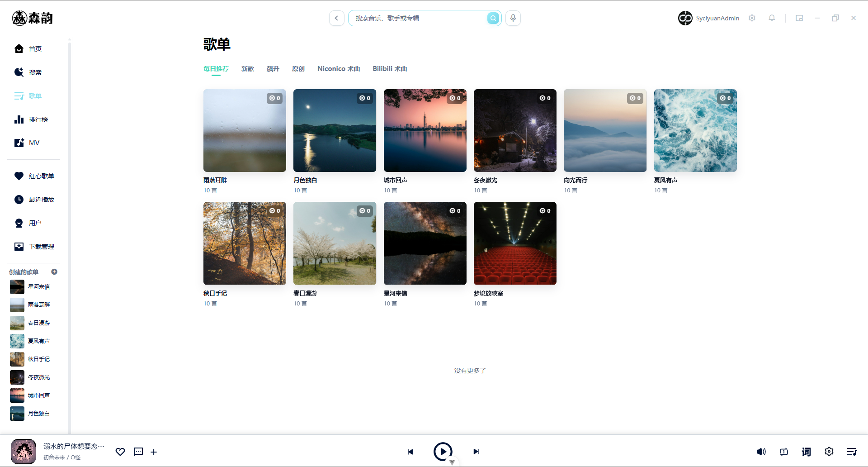Toggle repeat mode in player bar
Screen dimensions: 868x467
tap(784, 452)
